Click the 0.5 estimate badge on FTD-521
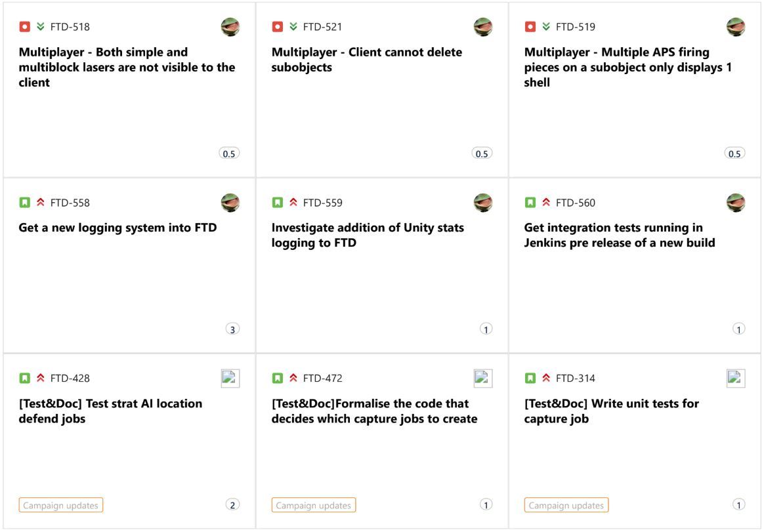 click(x=482, y=153)
